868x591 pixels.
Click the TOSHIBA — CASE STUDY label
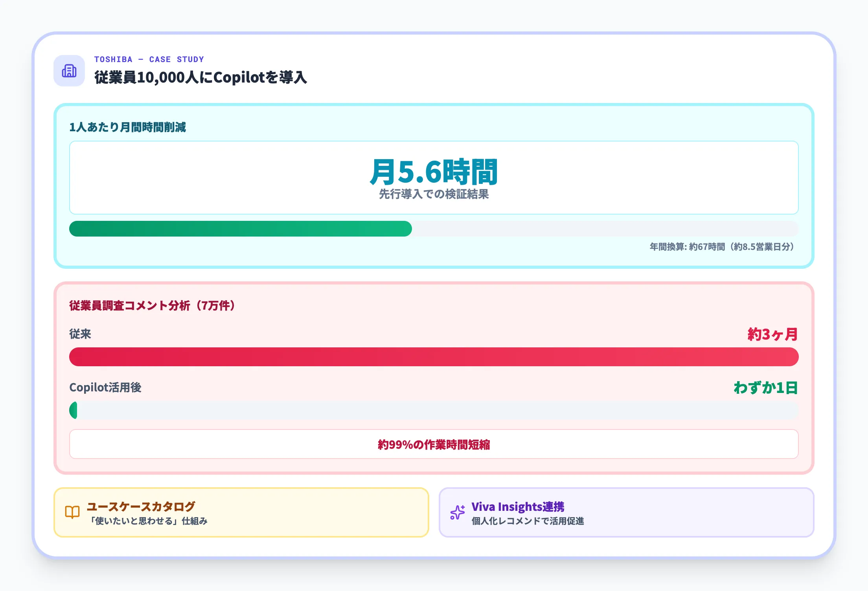149,59
